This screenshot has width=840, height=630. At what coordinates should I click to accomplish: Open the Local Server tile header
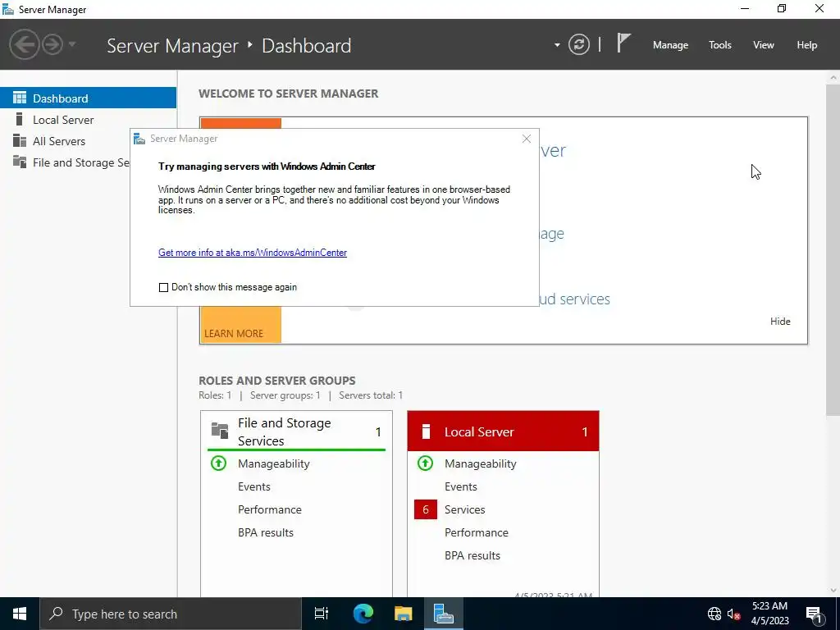pyautogui.click(x=503, y=431)
